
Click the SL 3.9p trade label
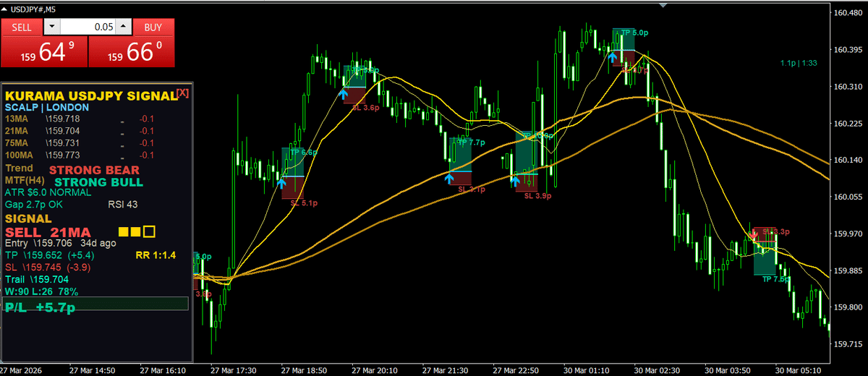point(538,195)
